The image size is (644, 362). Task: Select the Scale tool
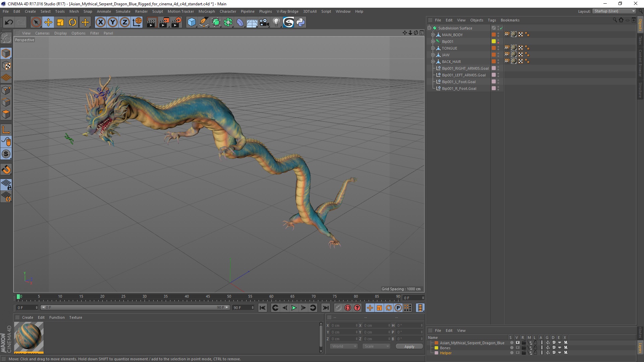tap(60, 22)
